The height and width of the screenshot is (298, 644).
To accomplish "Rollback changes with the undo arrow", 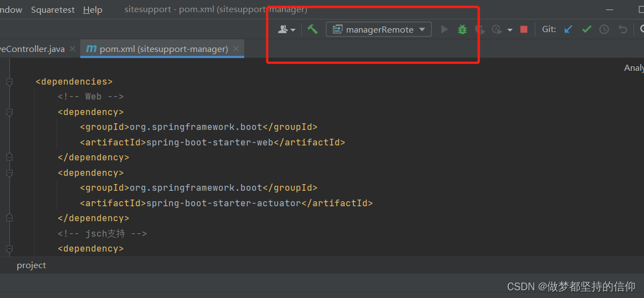I will point(622,29).
